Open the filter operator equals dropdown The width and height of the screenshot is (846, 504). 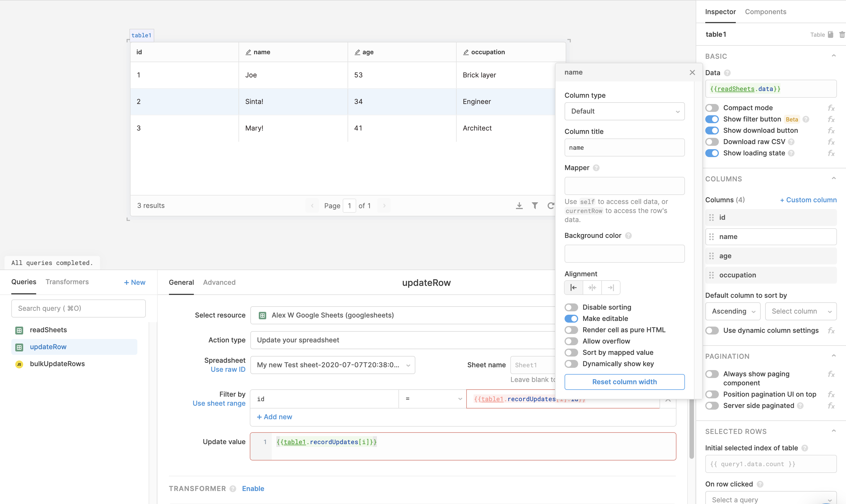[432, 399]
